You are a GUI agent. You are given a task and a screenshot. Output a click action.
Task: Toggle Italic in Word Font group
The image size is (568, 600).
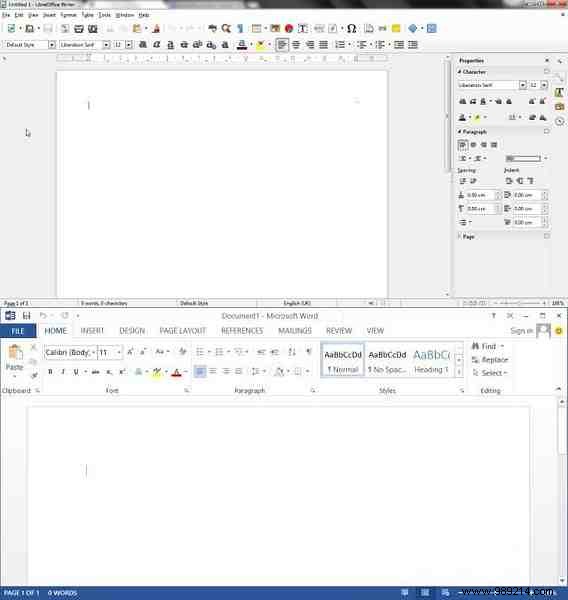coord(63,372)
